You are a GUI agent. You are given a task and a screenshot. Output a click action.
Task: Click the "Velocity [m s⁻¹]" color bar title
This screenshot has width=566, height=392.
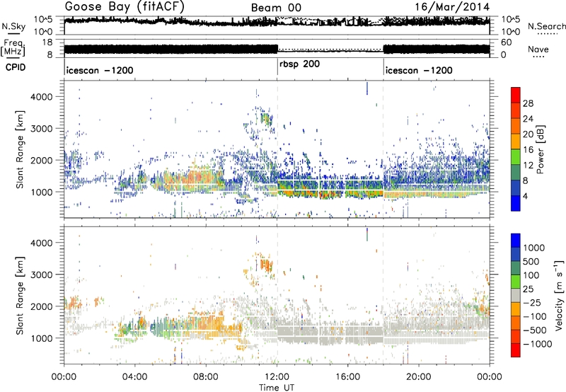pos(559,295)
